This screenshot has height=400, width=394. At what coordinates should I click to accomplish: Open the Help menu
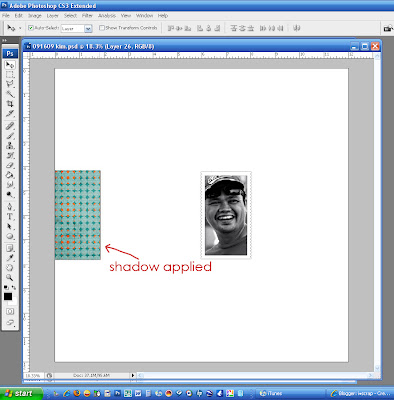click(x=163, y=16)
